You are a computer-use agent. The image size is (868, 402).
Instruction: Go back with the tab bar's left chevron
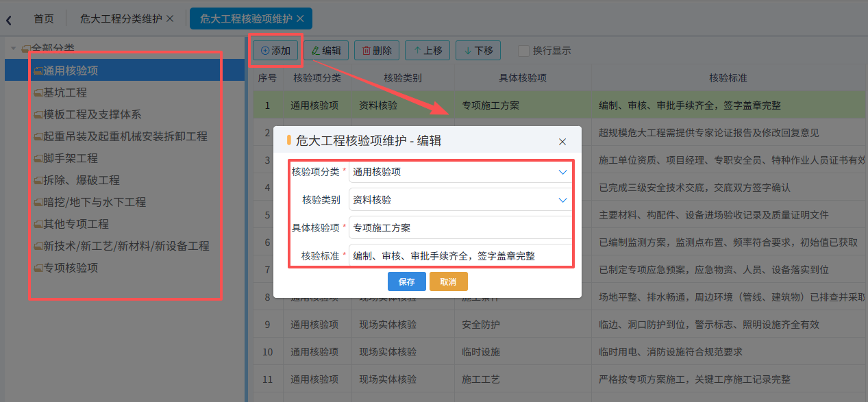pyautogui.click(x=9, y=21)
